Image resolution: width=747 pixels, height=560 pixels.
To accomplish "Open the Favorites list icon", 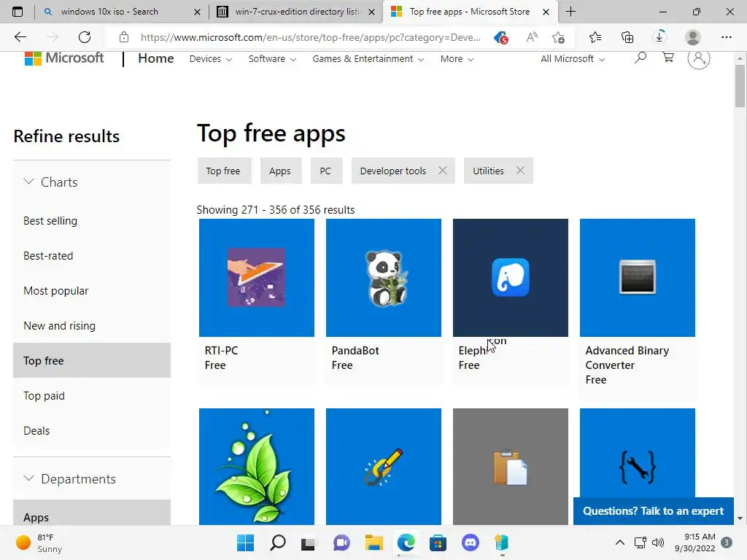I will click(x=595, y=37).
